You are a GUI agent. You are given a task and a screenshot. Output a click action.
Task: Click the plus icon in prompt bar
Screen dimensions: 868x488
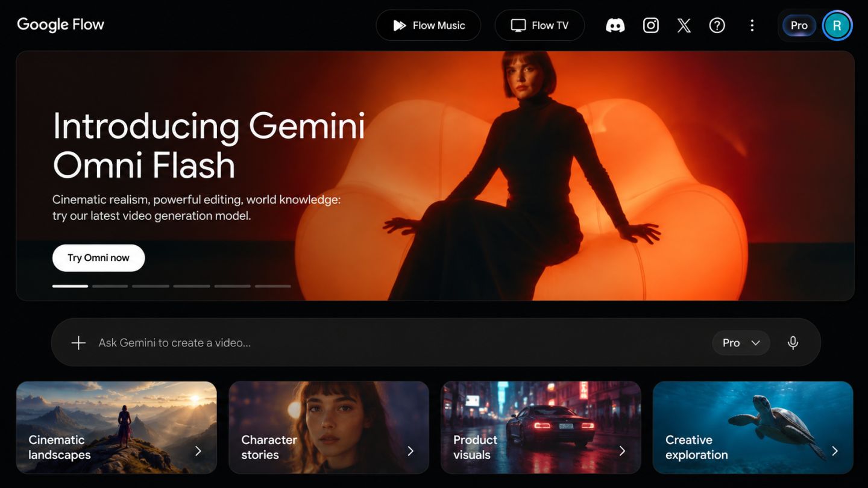click(x=78, y=343)
